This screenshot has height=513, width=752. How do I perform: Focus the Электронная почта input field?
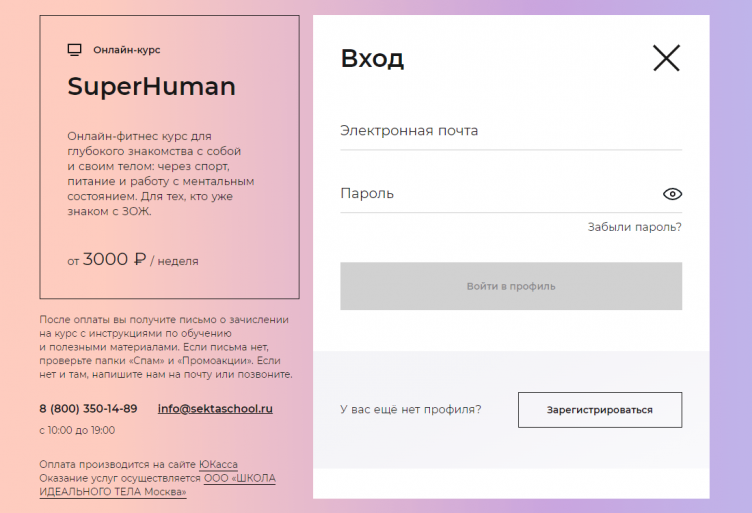[510, 131]
